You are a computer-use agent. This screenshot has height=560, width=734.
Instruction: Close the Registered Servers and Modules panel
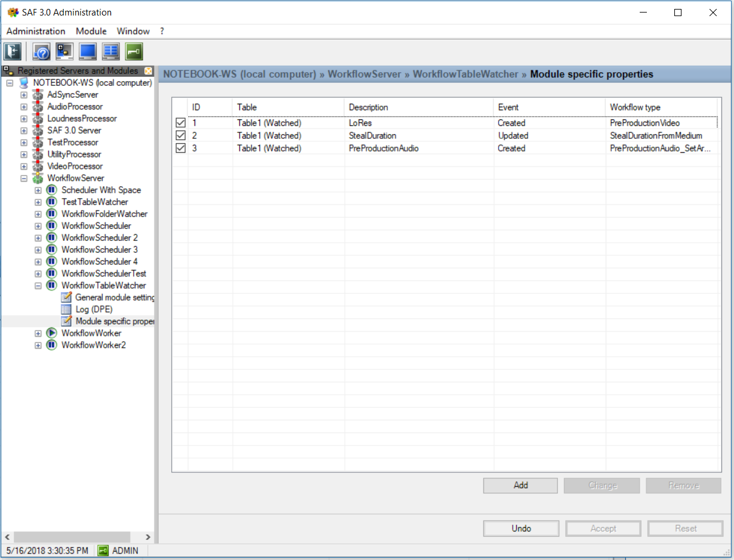click(x=149, y=71)
